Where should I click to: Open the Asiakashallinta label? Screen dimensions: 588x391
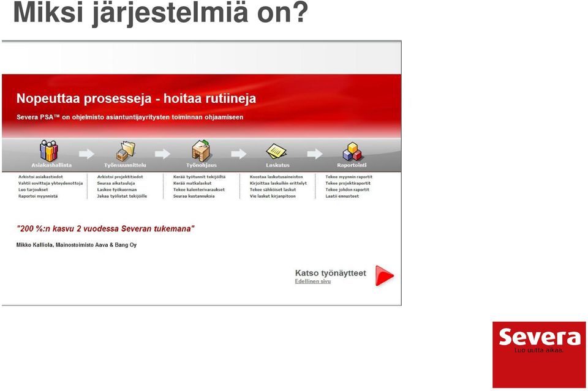click(x=51, y=165)
